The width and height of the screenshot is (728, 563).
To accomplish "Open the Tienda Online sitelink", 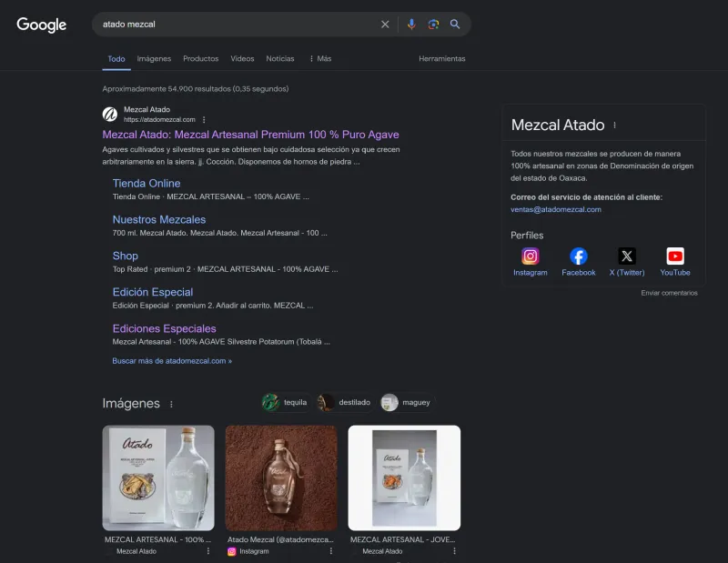I will pyautogui.click(x=147, y=184).
